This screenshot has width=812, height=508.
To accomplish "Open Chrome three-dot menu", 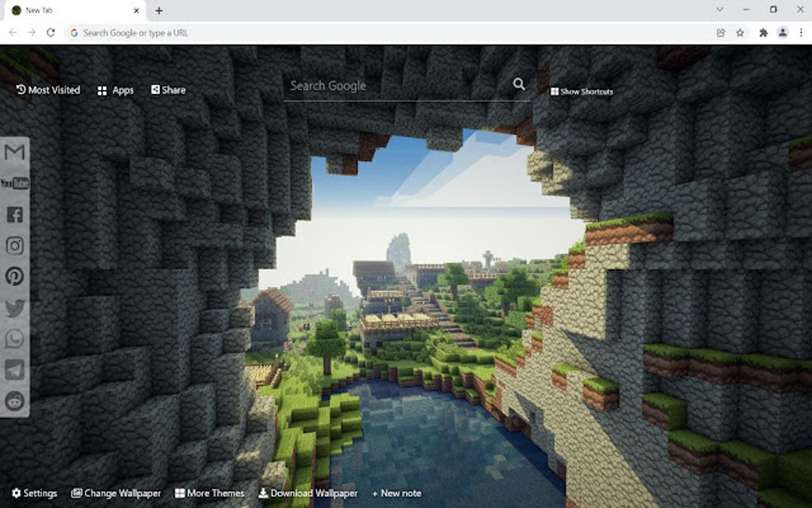I will (801, 33).
